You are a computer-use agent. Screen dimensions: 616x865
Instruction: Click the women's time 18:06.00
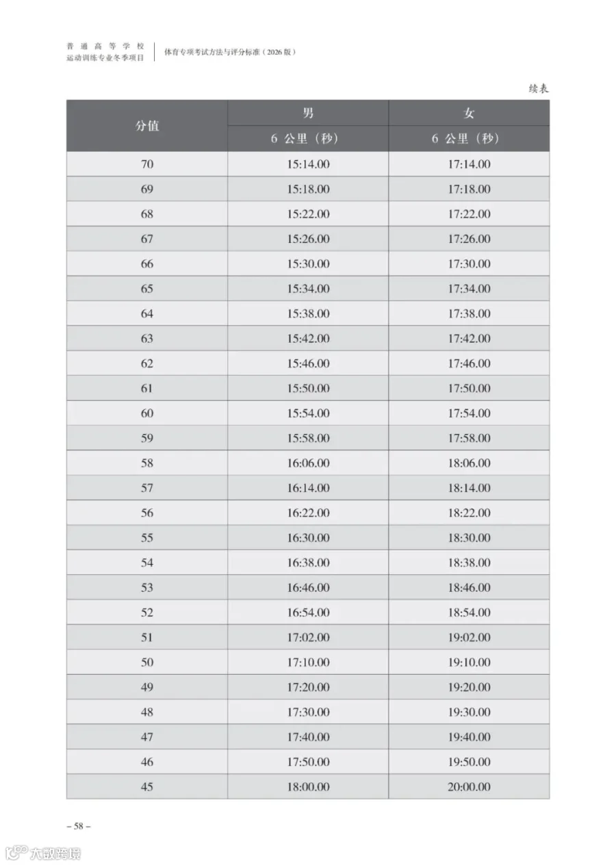coord(469,463)
